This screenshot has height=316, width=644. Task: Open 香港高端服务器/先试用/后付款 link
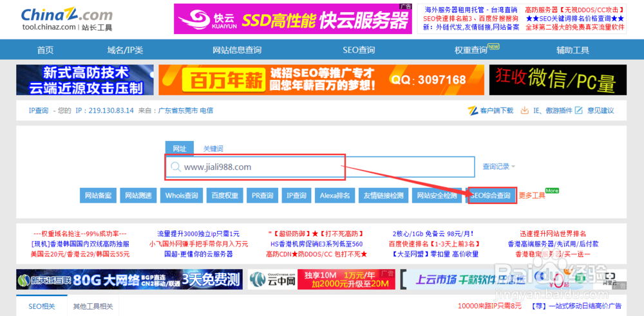pyautogui.click(x=553, y=244)
